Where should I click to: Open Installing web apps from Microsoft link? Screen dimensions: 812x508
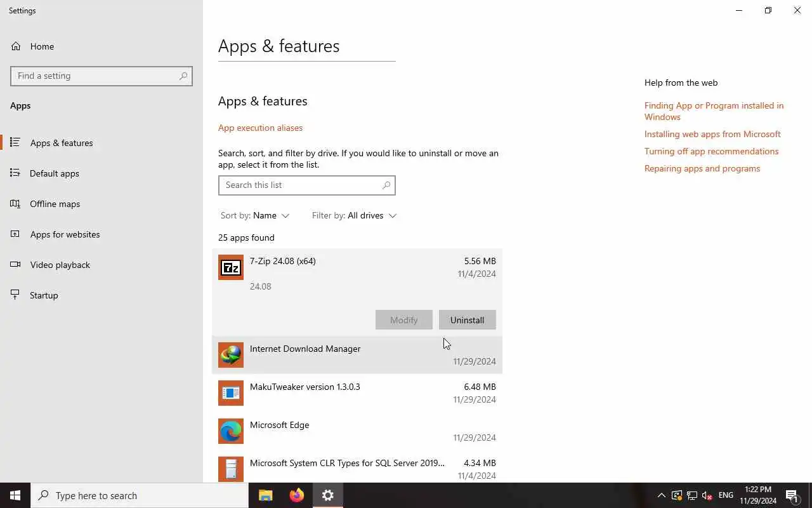tap(712, 134)
